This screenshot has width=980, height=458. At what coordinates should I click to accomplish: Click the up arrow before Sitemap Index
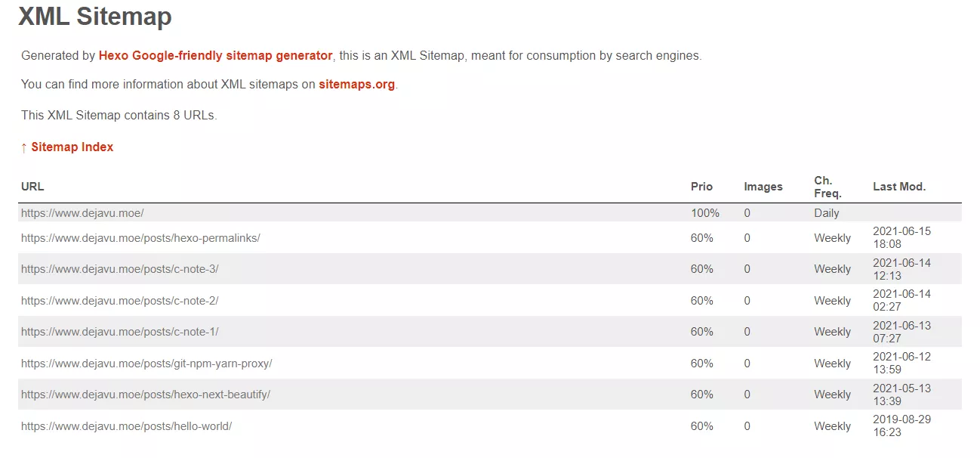(24, 147)
